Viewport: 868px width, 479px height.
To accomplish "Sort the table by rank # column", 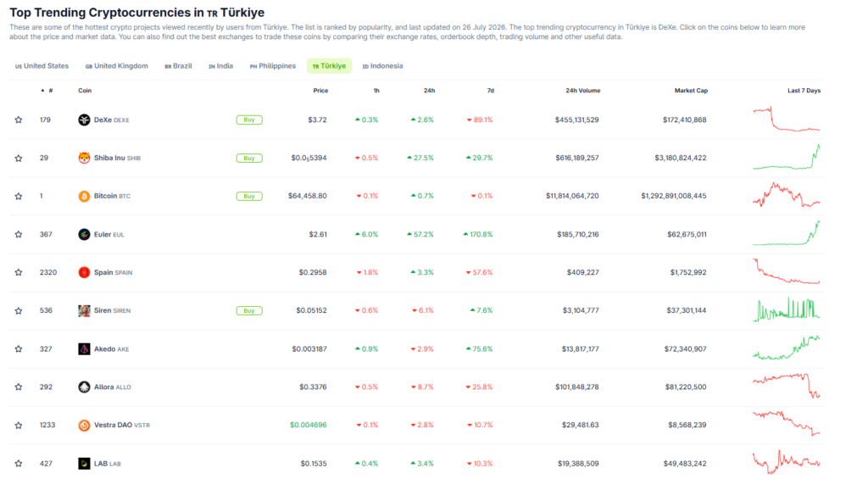I will tap(47, 90).
